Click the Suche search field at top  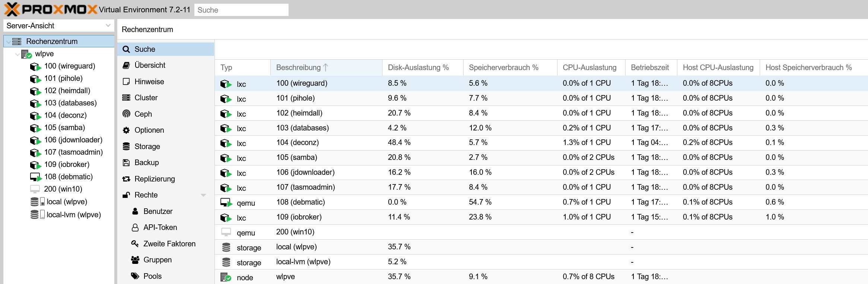tap(241, 10)
